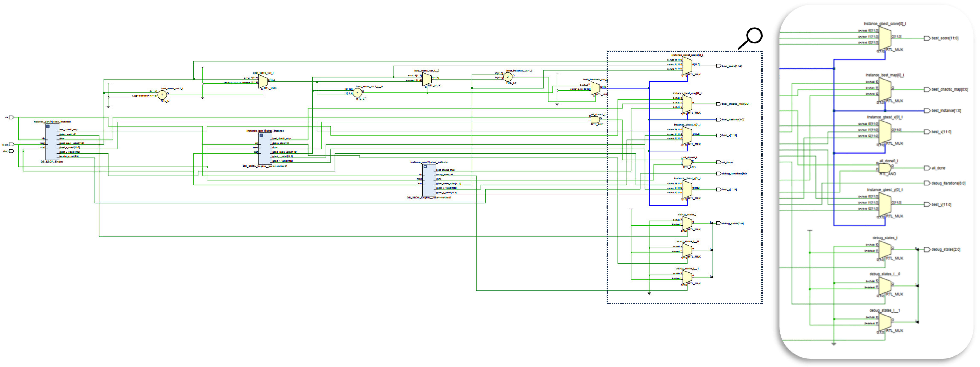Select instance_gbest_x[0]_i mux in enlarged inset

[x=885, y=132]
